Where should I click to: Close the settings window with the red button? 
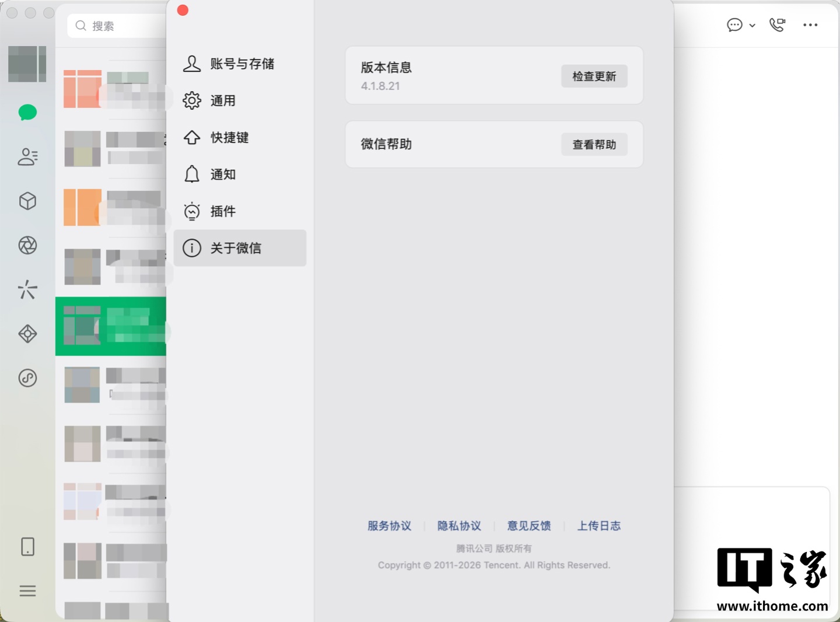tap(183, 11)
